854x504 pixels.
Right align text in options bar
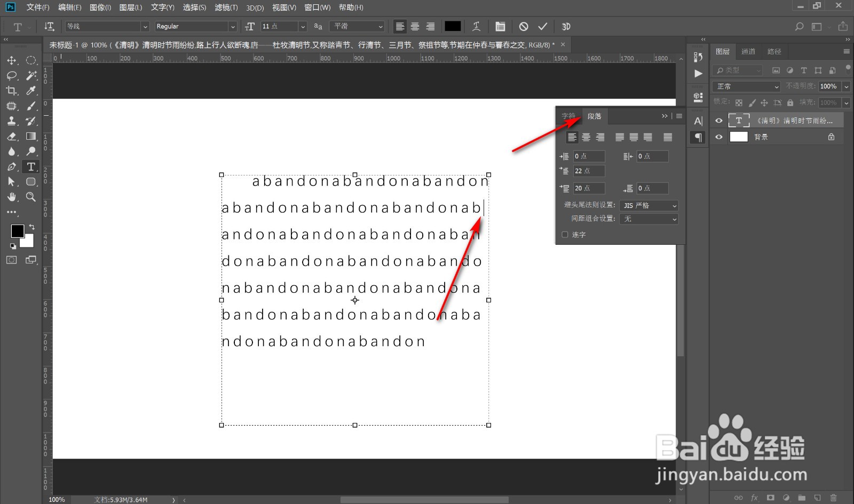pos(430,26)
